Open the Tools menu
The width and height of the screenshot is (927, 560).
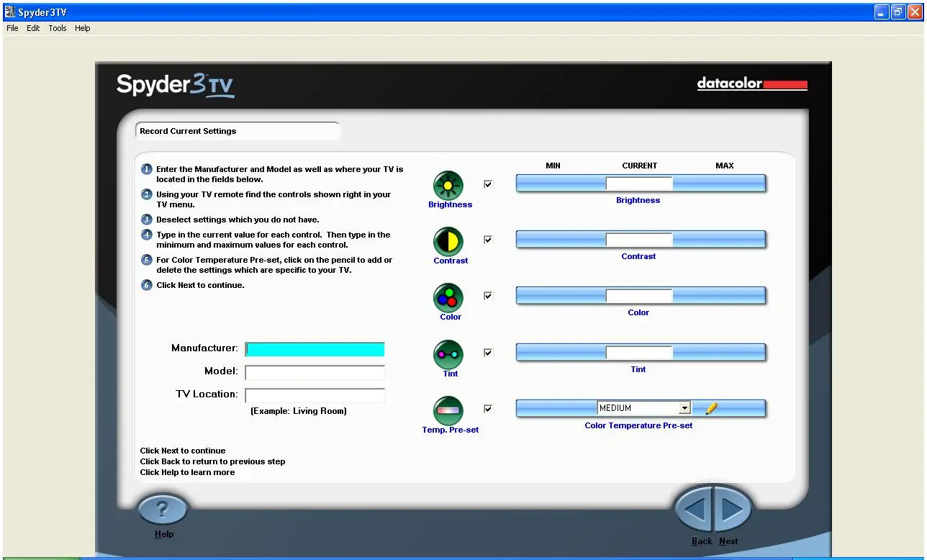pyautogui.click(x=58, y=28)
